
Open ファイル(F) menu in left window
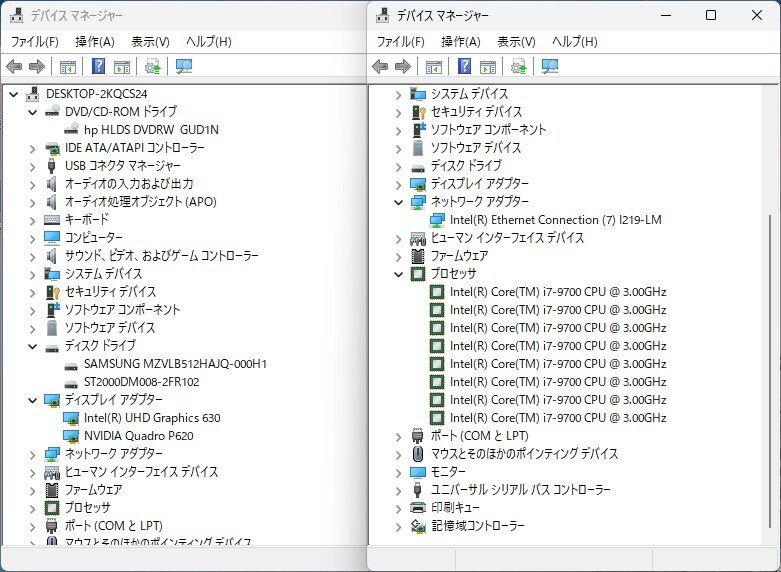click(x=34, y=42)
